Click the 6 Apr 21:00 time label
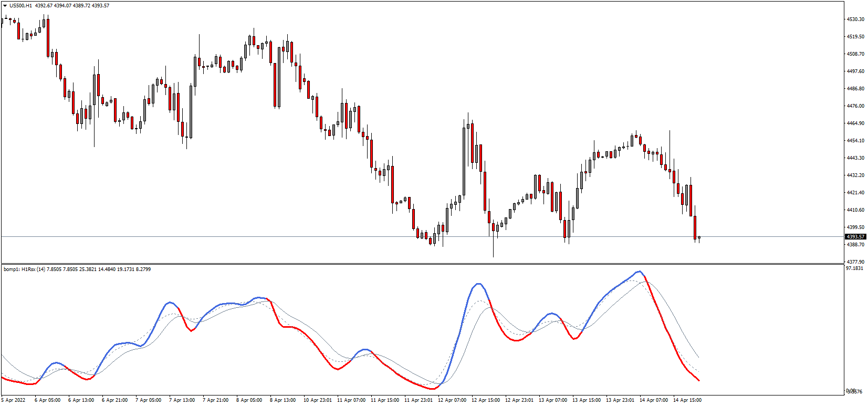Image resolution: width=868 pixels, height=406 pixels. 114,400
